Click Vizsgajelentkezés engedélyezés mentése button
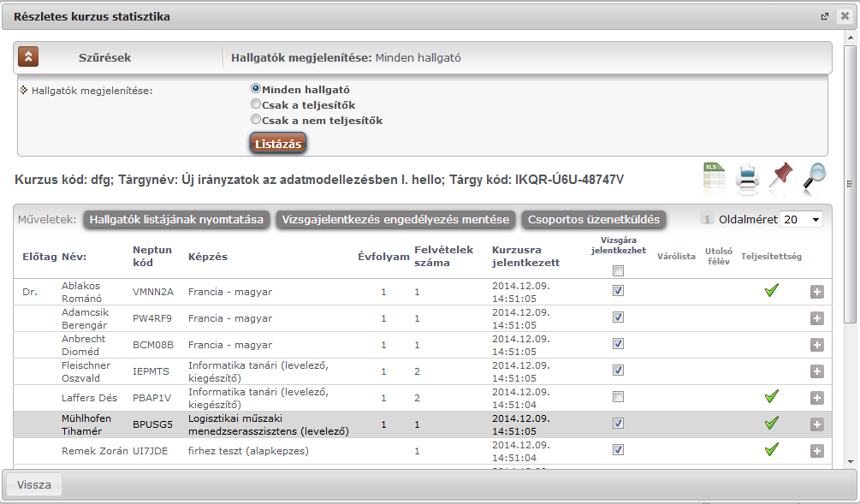The image size is (860, 504). click(395, 220)
